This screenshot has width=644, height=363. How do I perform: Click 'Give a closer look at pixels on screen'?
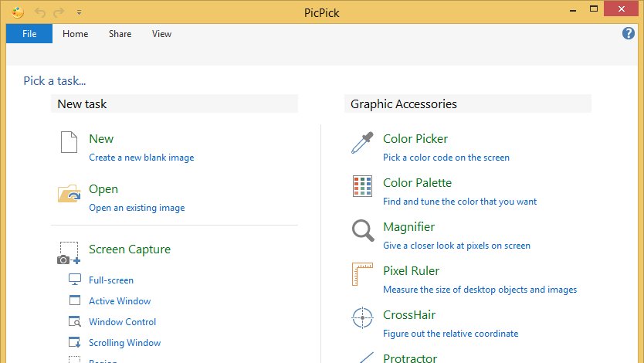[456, 246]
